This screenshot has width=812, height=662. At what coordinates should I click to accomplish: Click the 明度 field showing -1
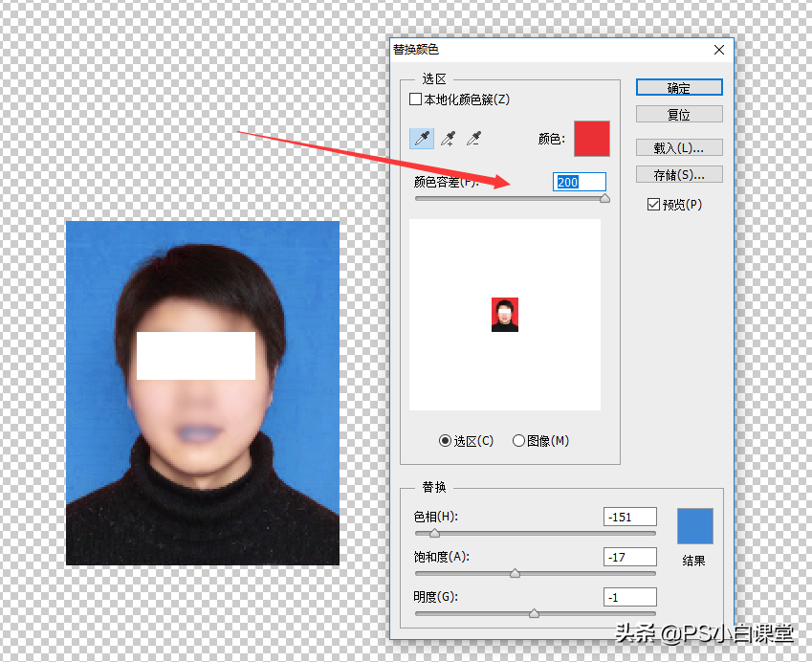629,597
